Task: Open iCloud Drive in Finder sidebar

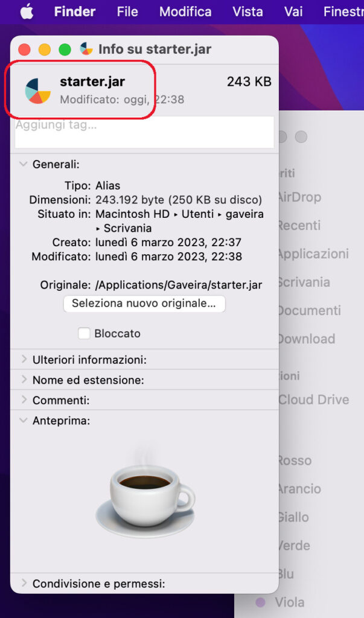Action: pyautogui.click(x=314, y=400)
